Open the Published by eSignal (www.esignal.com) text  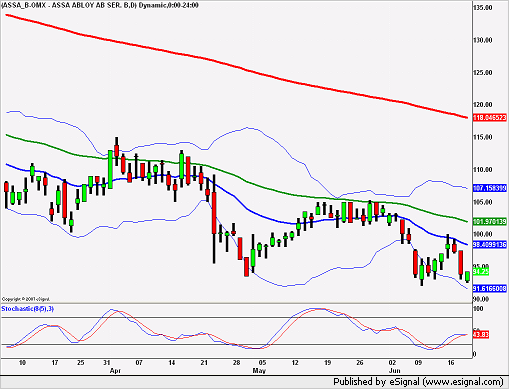(x=419, y=382)
